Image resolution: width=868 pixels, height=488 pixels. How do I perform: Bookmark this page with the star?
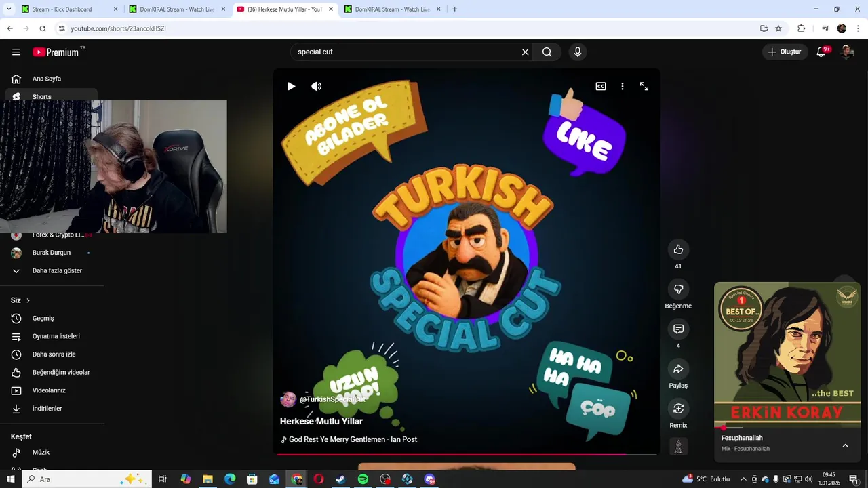778,28
